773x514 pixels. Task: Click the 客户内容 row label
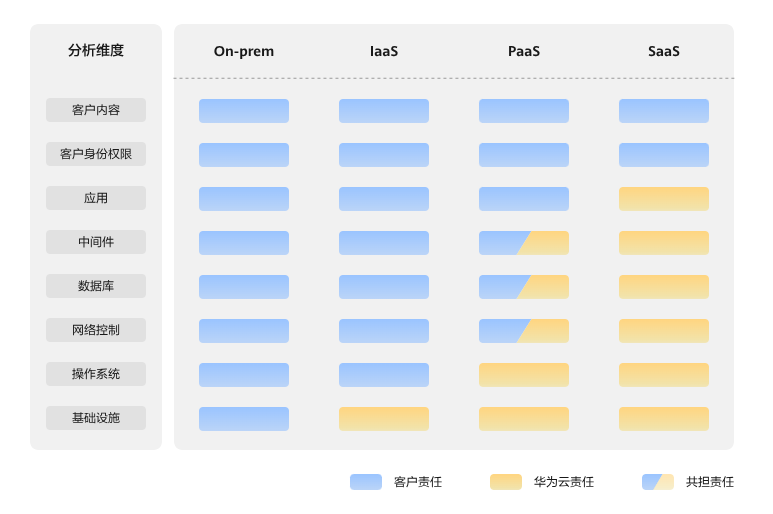tap(96, 110)
